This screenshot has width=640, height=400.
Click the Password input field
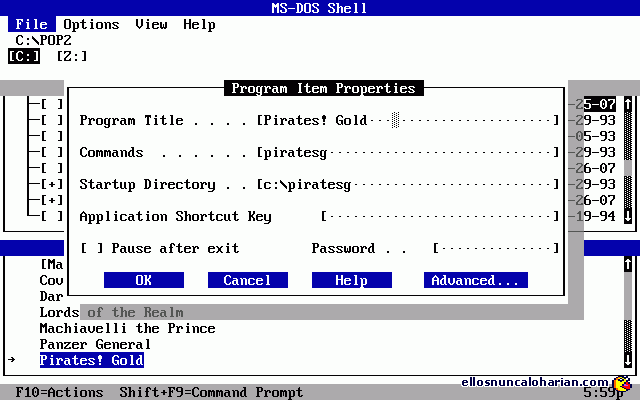coord(496,248)
